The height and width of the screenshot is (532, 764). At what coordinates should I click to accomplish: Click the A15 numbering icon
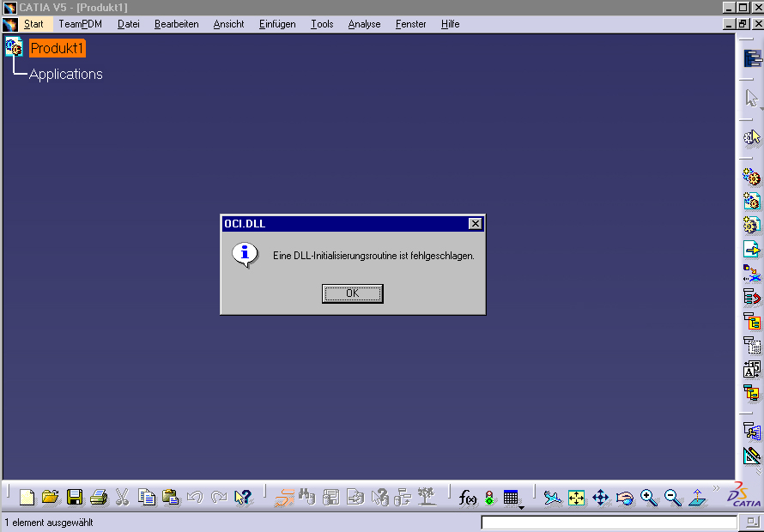point(752,369)
